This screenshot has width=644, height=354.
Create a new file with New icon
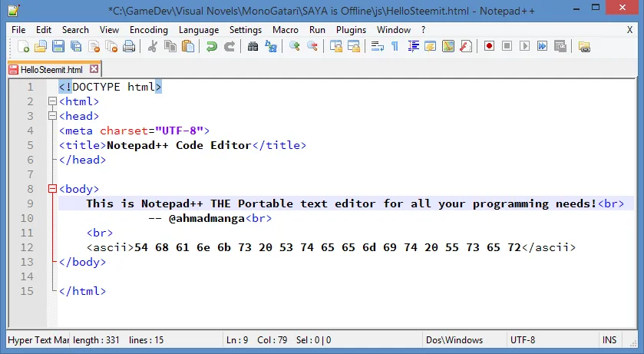[23, 46]
